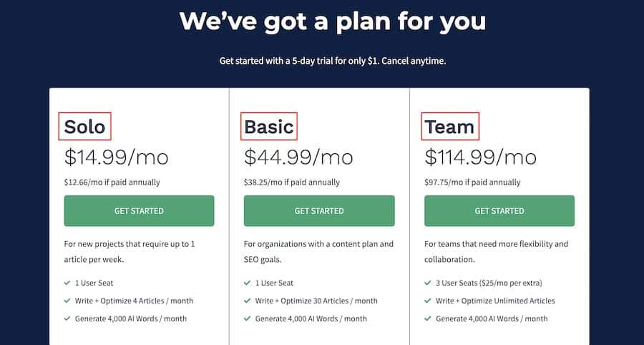This screenshot has width=644, height=345.
Task: Click checkmark beside Write + Optimize 30 Articles
Action: 248,301
